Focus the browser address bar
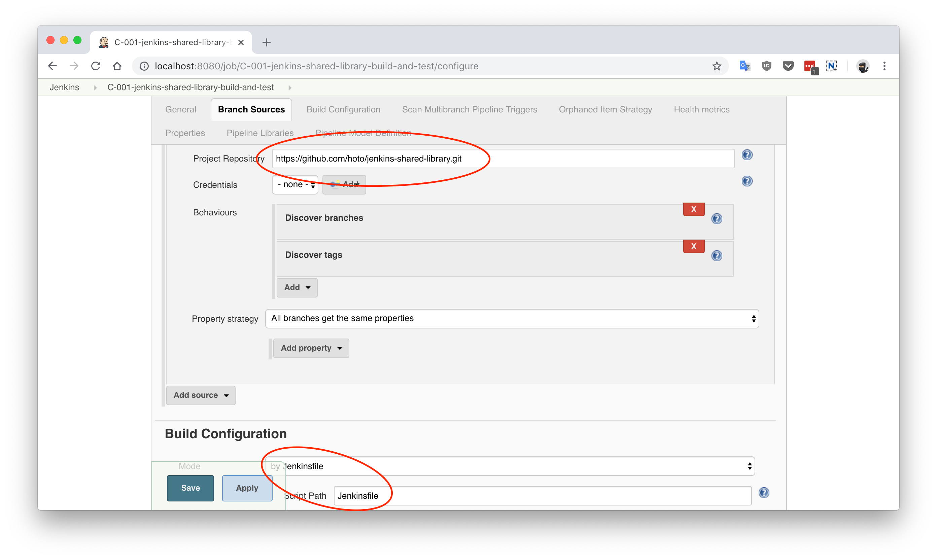The image size is (937, 560). 430,66
